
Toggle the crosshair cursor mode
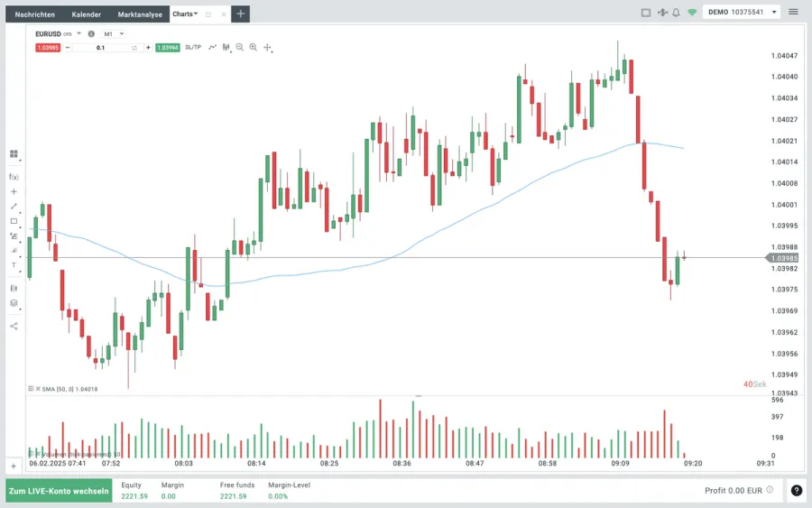coord(268,47)
